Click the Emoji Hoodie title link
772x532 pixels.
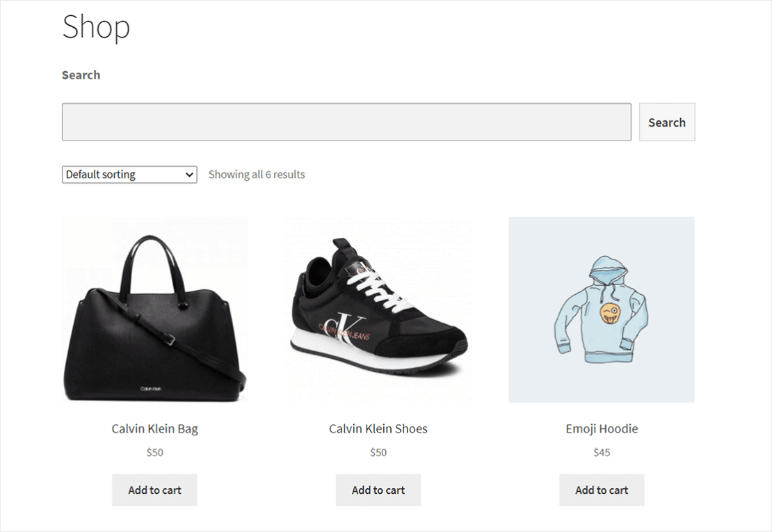click(x=602, y=428)
